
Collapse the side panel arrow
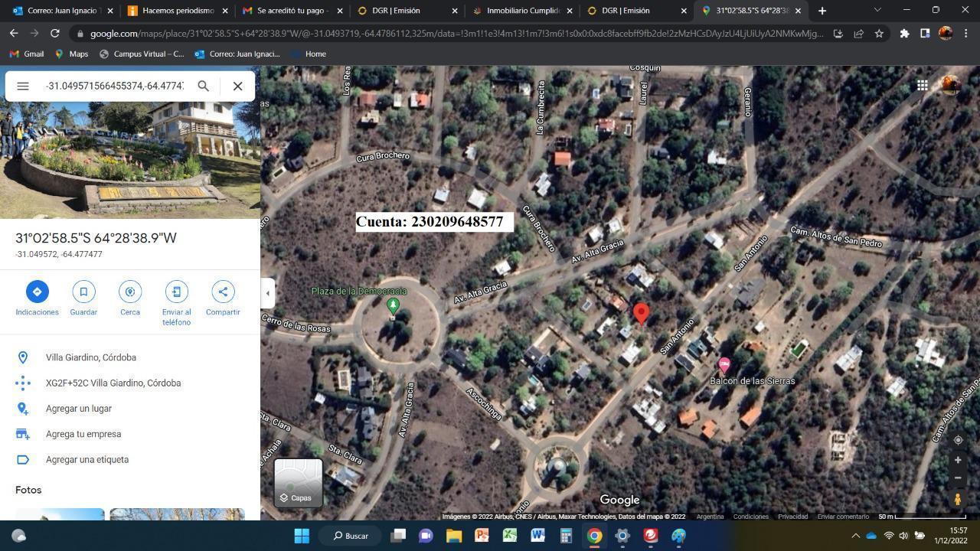tap(267, 292)
